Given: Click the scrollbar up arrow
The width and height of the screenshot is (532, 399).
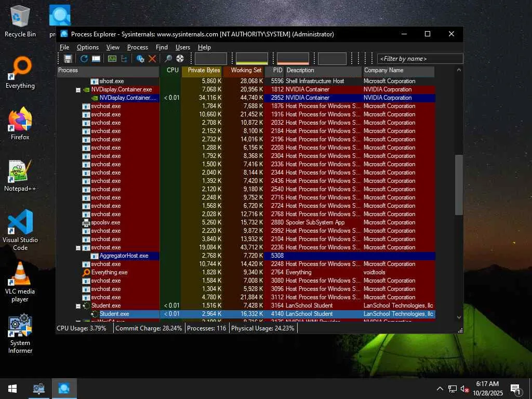Looking at the screenshot, I should pyautogui.click(x=459, y=70).
